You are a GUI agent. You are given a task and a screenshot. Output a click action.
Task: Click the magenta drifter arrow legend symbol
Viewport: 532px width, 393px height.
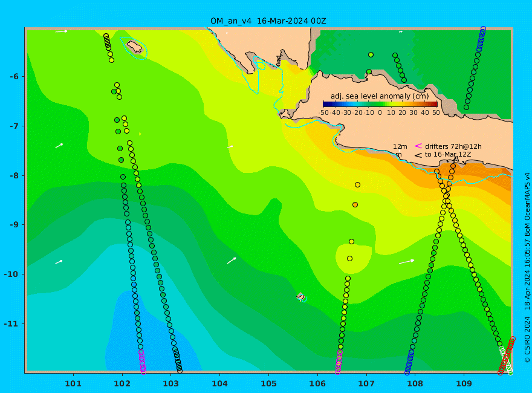pyautogui.click(x=418, y=146)
